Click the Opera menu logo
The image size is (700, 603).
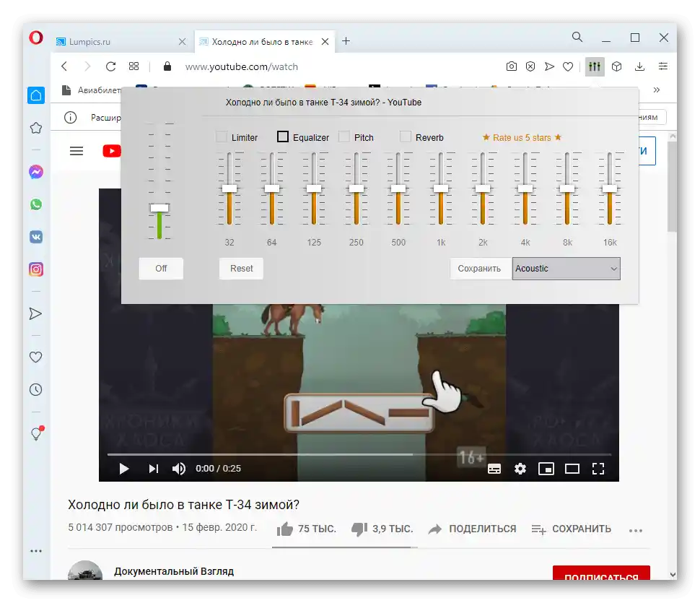click(x=36, y=38)
